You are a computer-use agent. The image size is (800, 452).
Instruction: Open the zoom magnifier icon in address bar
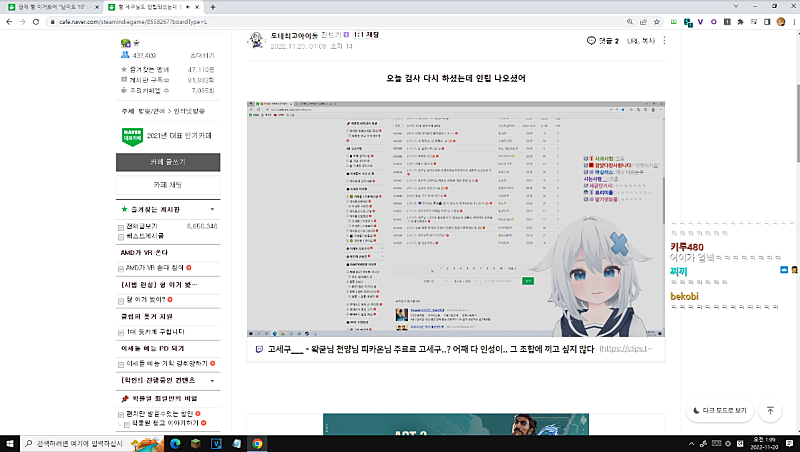tap(630, 22)
